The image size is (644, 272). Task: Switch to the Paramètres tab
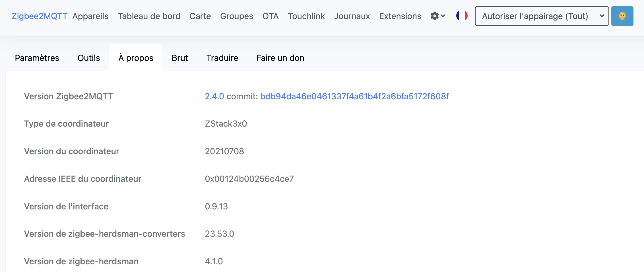coord(37,58)
